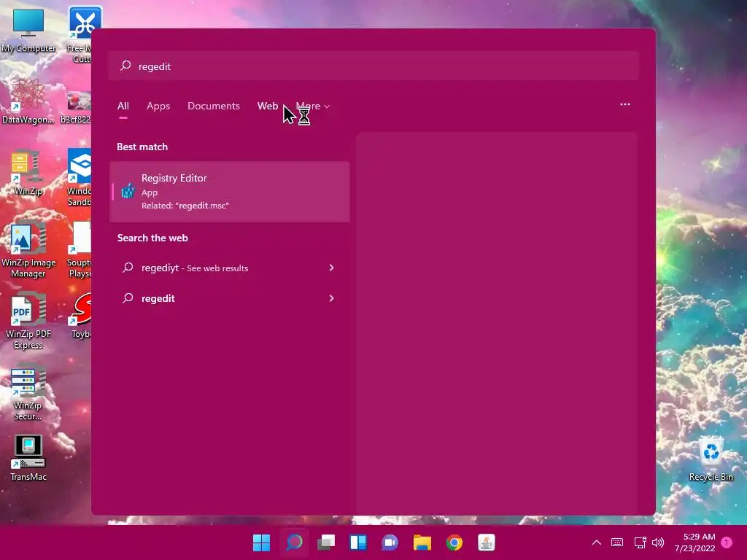Switch to the Documents filter tab
This screenshot has width=747, height=560.
[x=214, y=106]
